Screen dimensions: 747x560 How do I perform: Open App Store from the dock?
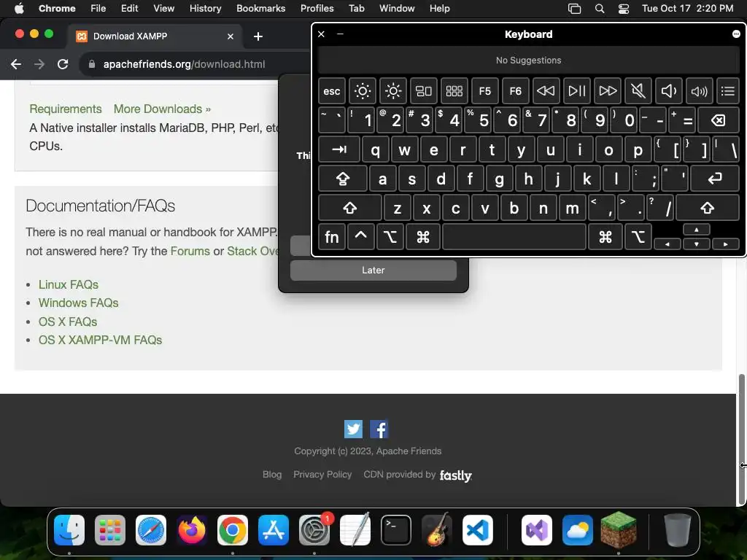pyautogui.click(x=274, y=530)
